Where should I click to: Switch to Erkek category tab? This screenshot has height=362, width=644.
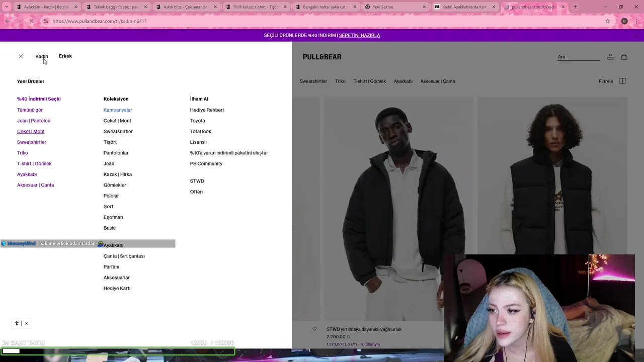[x=65, y=56]
